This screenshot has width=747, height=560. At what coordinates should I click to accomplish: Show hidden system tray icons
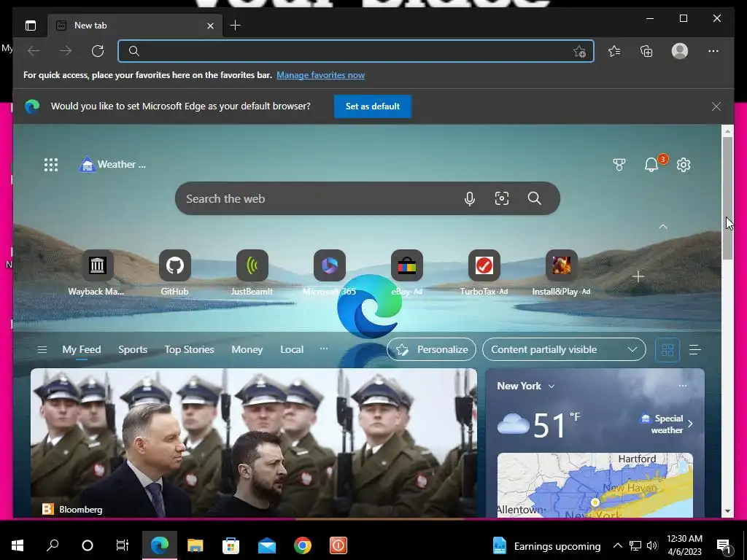click(617, 545)
